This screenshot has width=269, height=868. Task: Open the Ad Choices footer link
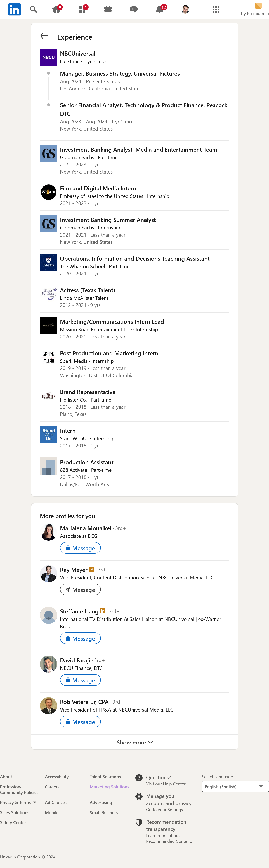coord(56,803)
